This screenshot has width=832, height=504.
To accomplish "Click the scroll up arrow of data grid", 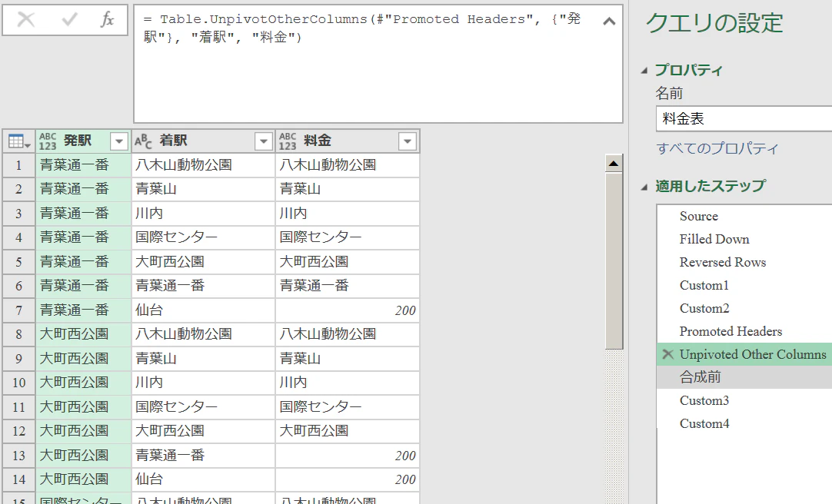I will [614, 163].
